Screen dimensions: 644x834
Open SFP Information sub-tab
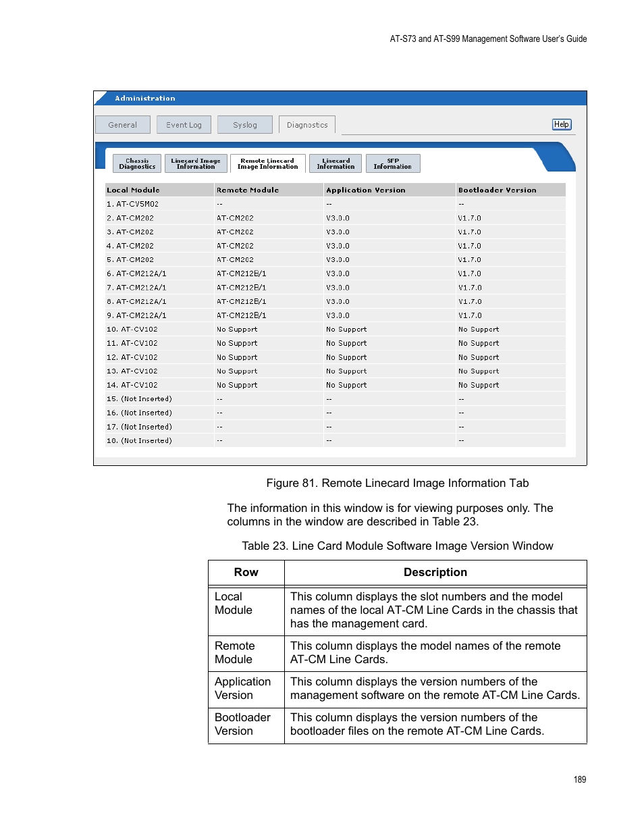pos(393,164)
